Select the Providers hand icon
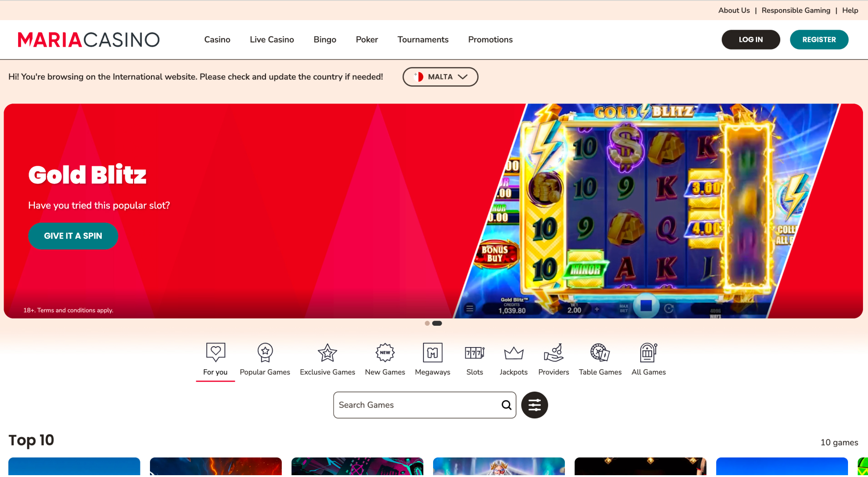The width and height of the screenshot is (868, 477). coord(554,352)
